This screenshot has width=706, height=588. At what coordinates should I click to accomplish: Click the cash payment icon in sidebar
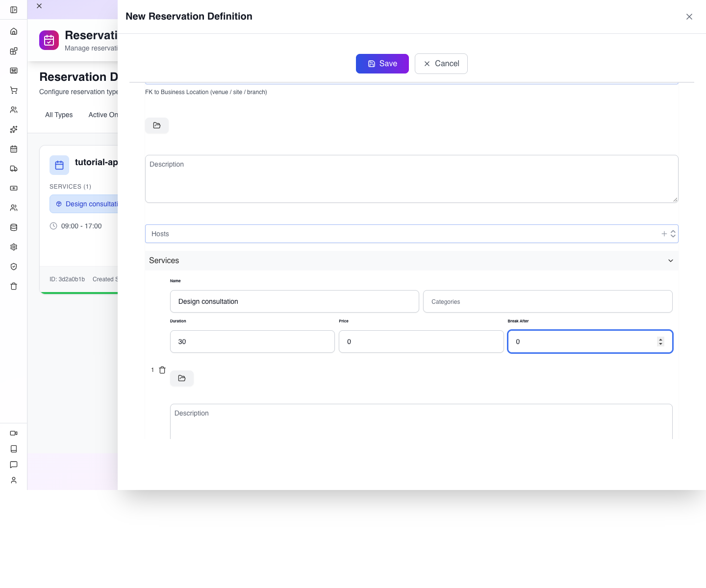click(x=14, y=188)
